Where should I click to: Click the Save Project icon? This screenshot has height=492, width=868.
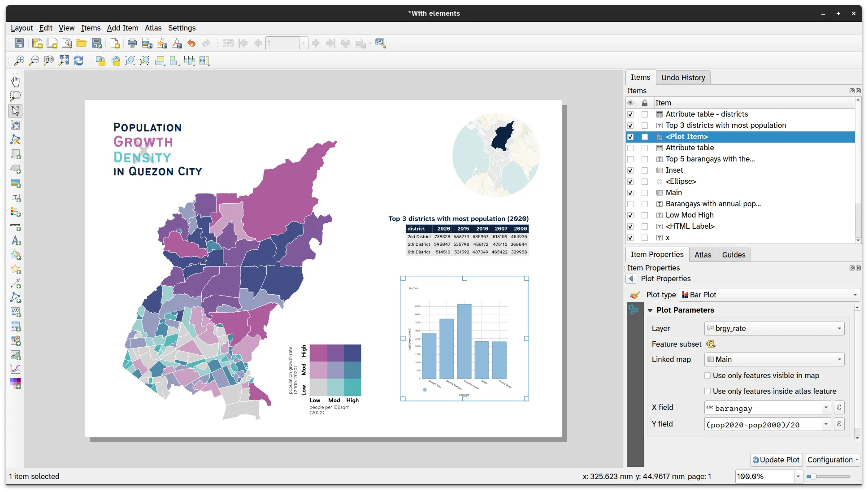click(x=19, y=43)
